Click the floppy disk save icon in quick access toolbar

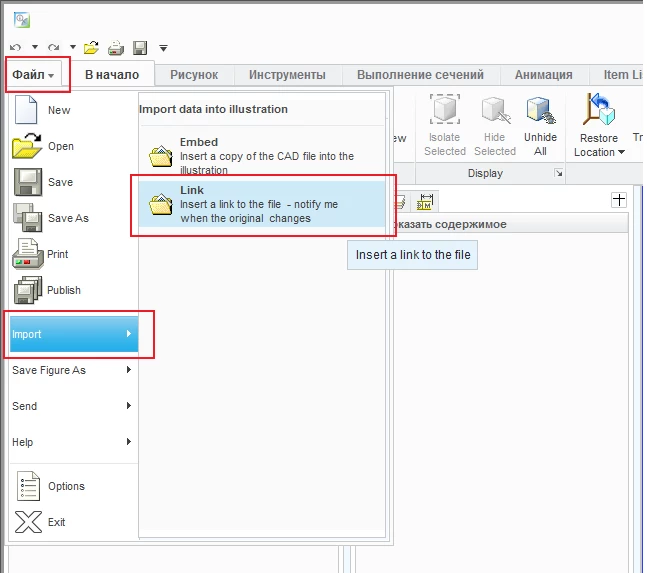(x=140, y=48)
